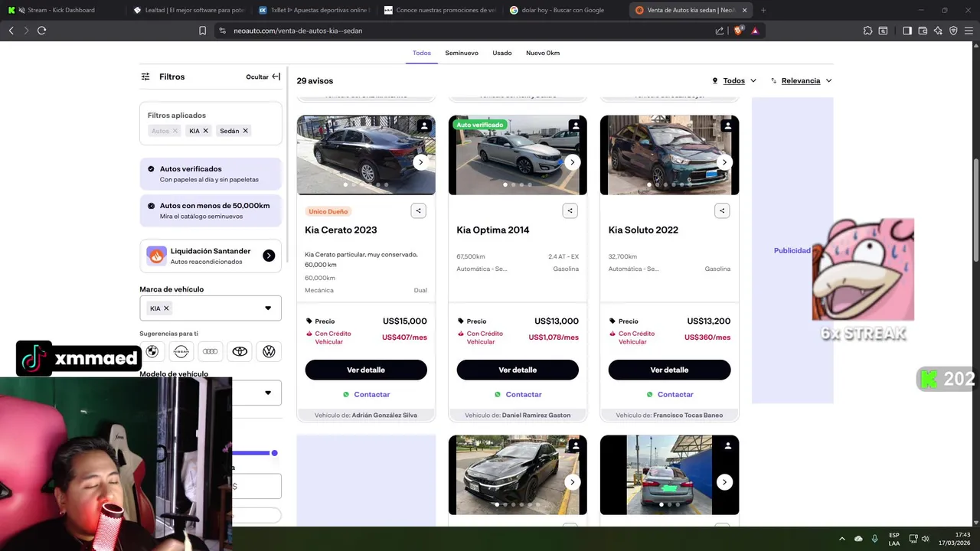This screenshot has width=980, height=551.
Task: Share the Kia Soluto 2022 listing
Action: coord(722,210)
